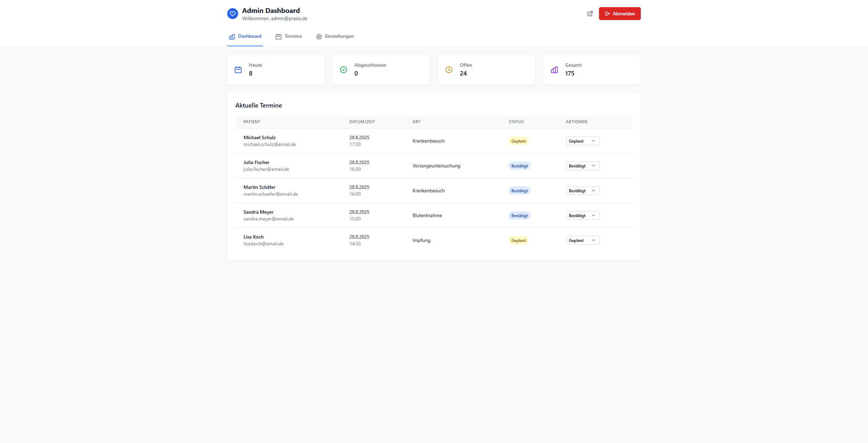Image resolution: width=868 pixels, height=443 pixels.
Task: Click the green check icon on Abgeschlossen card
Action: point(344,69)
